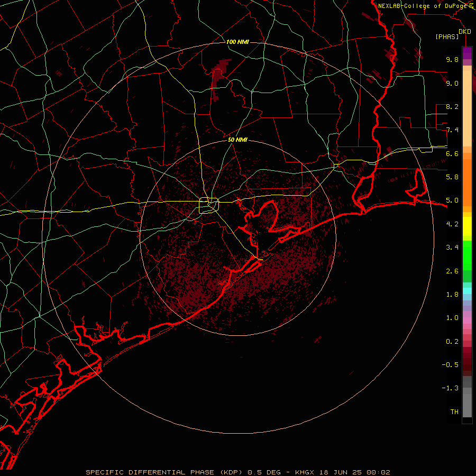Viewport: 476px width, 476px height.
Task: Click the 3.4 value on color scale
Action: click(452, 248)
